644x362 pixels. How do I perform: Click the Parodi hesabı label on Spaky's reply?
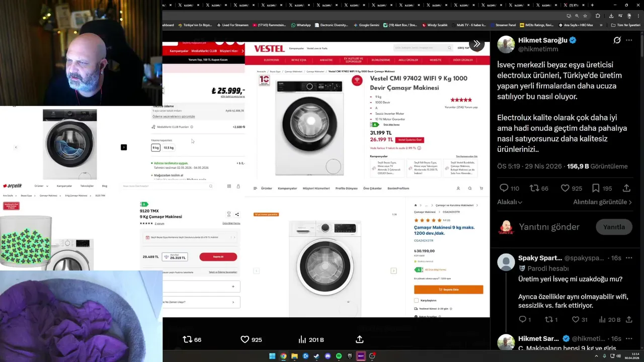[544, 268]
